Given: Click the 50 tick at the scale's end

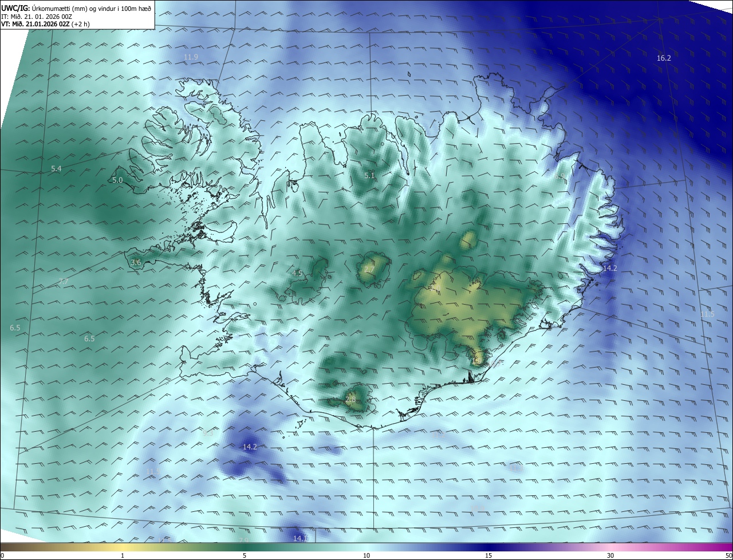Looking at the screenshot, I should coord(728,555).
